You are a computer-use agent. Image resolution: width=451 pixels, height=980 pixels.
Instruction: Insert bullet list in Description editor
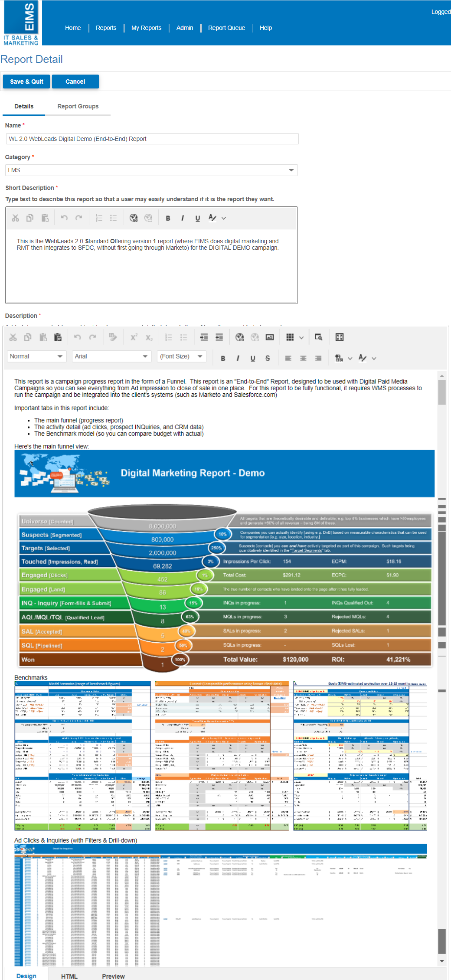click(183, 337)
